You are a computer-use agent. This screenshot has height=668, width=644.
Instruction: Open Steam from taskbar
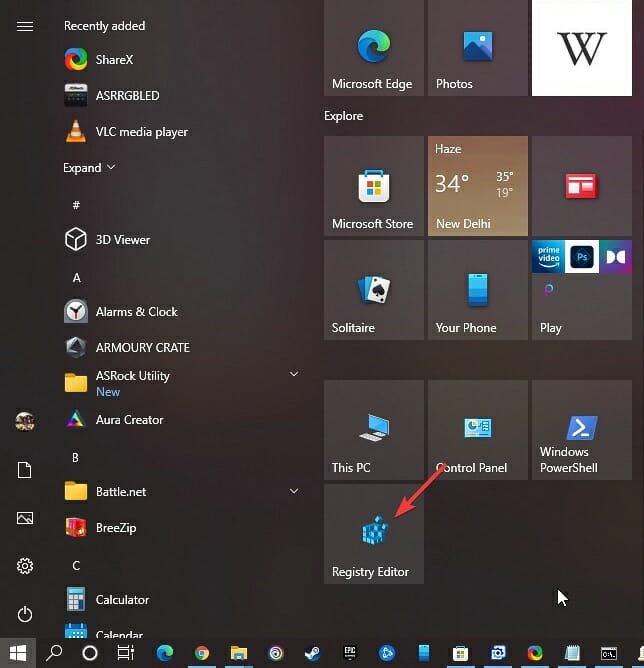point(313,653)
